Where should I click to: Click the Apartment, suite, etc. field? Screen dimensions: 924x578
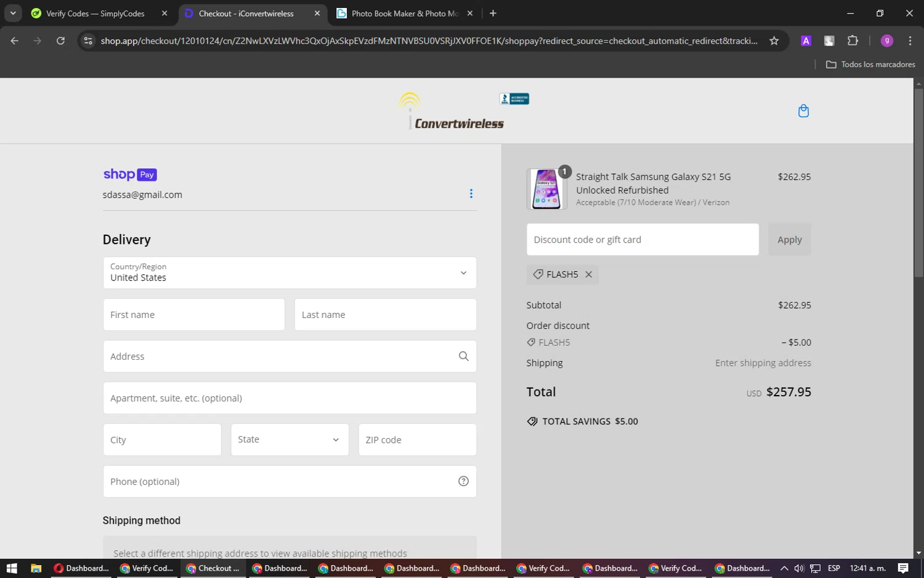[290, 398]
